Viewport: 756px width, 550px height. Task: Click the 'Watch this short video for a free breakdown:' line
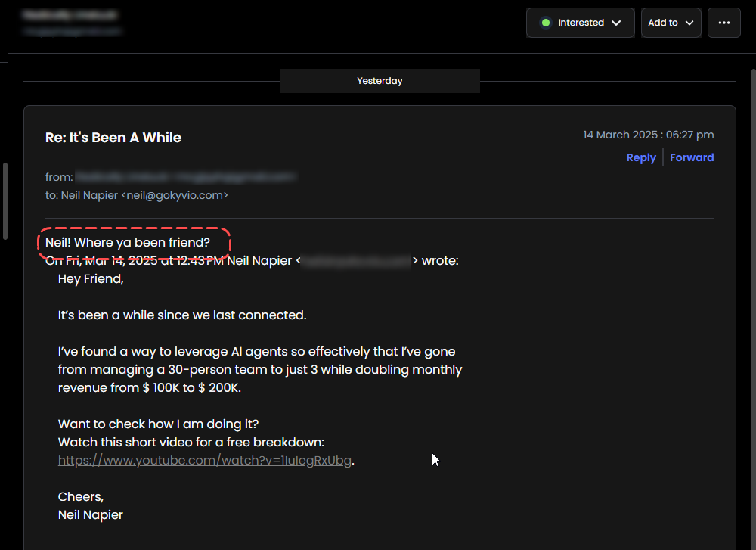pyautogui.click(x=191, y=443)
